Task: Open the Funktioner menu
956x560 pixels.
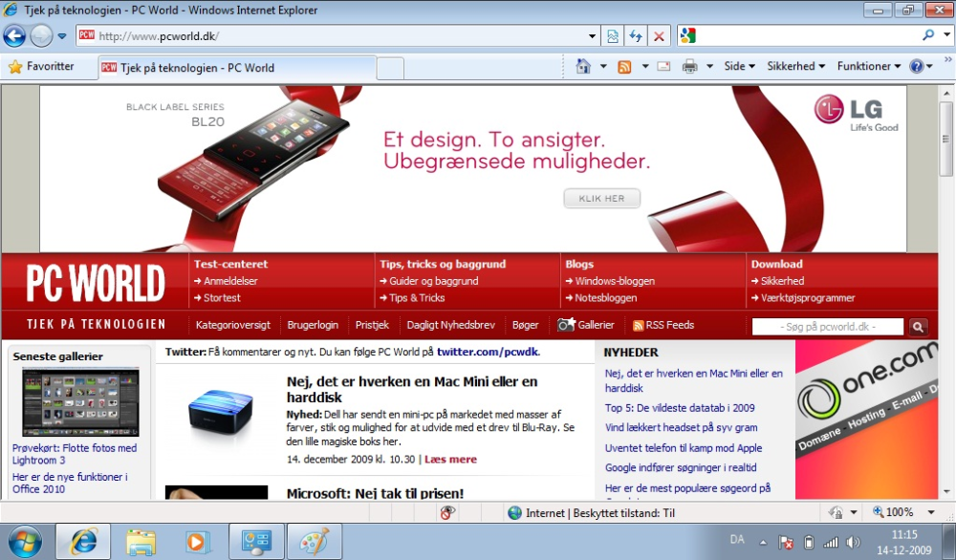Action: click(868, 67)
